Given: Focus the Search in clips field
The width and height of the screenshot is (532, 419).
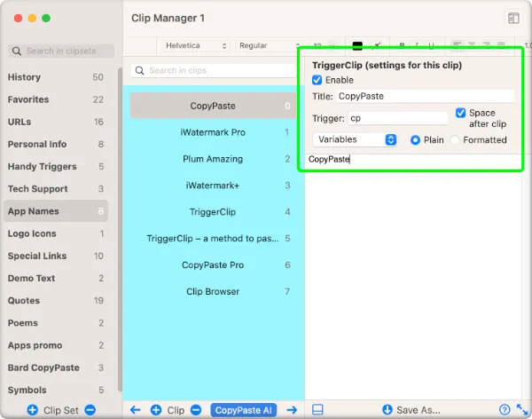Looking at the screenshot, I should pyautogui.click(x=213, y=70).
